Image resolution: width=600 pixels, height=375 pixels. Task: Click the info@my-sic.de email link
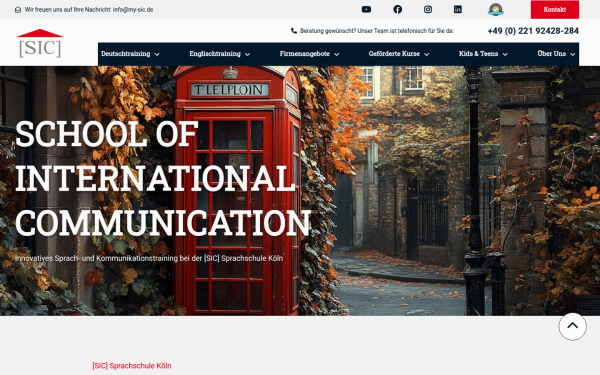coord(133,10)
